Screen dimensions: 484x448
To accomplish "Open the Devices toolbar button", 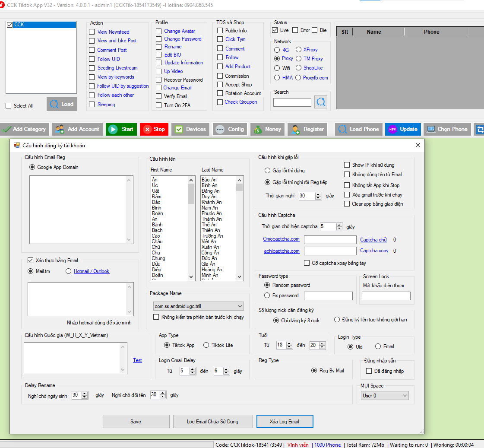I will [x=190, y=129].
